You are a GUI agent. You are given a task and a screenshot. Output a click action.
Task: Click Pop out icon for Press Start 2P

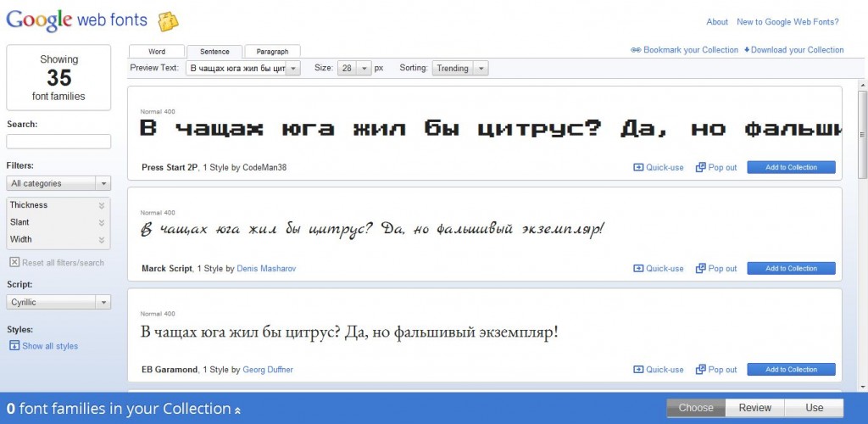point(700,168)
